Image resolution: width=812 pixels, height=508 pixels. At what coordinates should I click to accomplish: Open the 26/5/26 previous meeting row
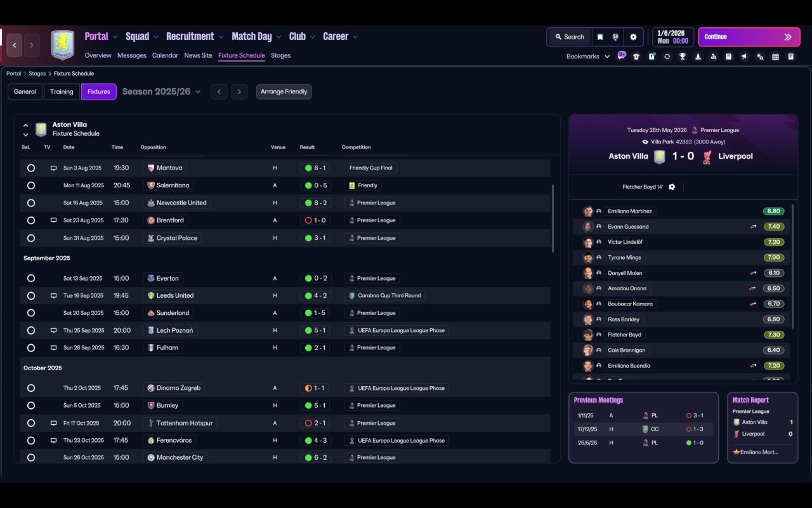coord(643,443)
